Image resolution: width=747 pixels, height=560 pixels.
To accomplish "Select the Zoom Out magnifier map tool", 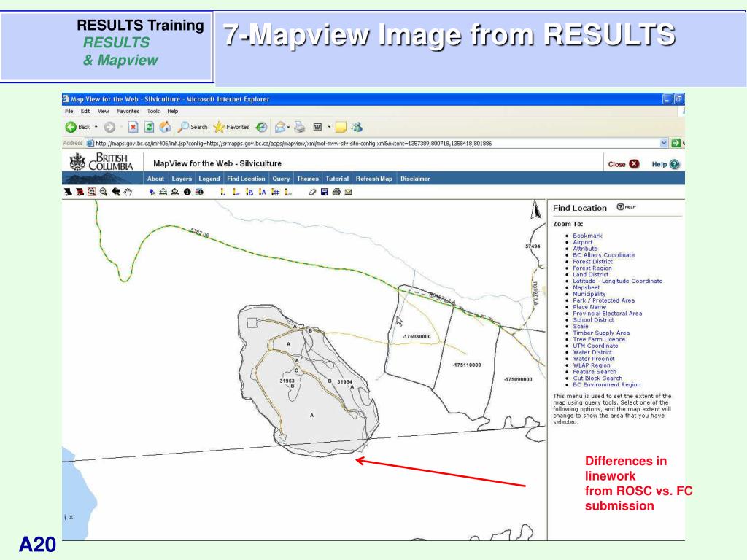I will 104,192.
